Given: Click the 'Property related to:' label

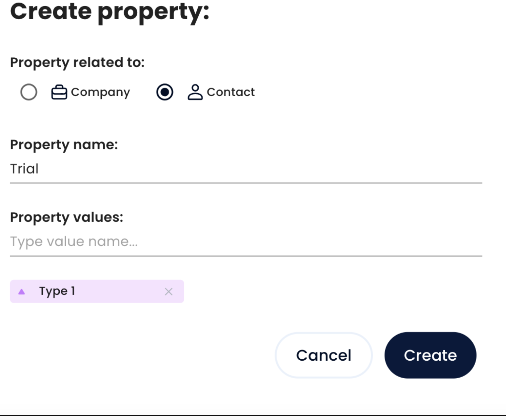Looking at the screenshot, I should pos(77,62).
